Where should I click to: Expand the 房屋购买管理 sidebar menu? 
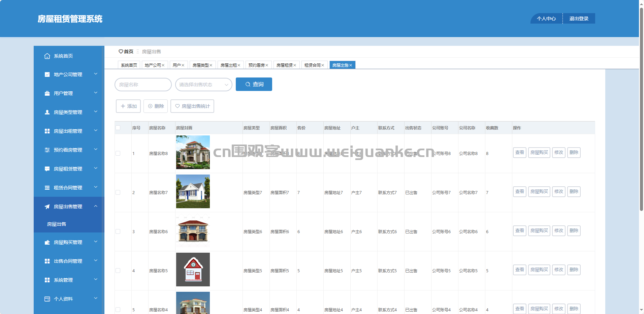[x=96, y=242]
